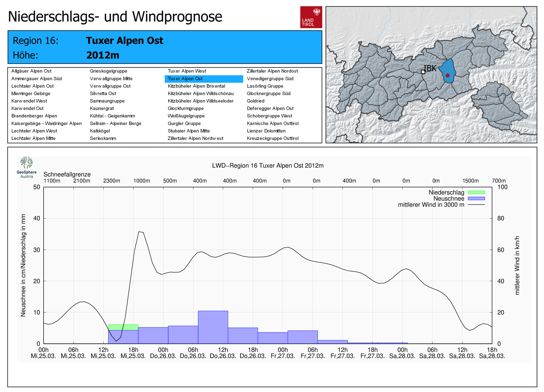Select Tuxer Alpen West region
Viewport: 544px width, 392px height.
[187, 71]
